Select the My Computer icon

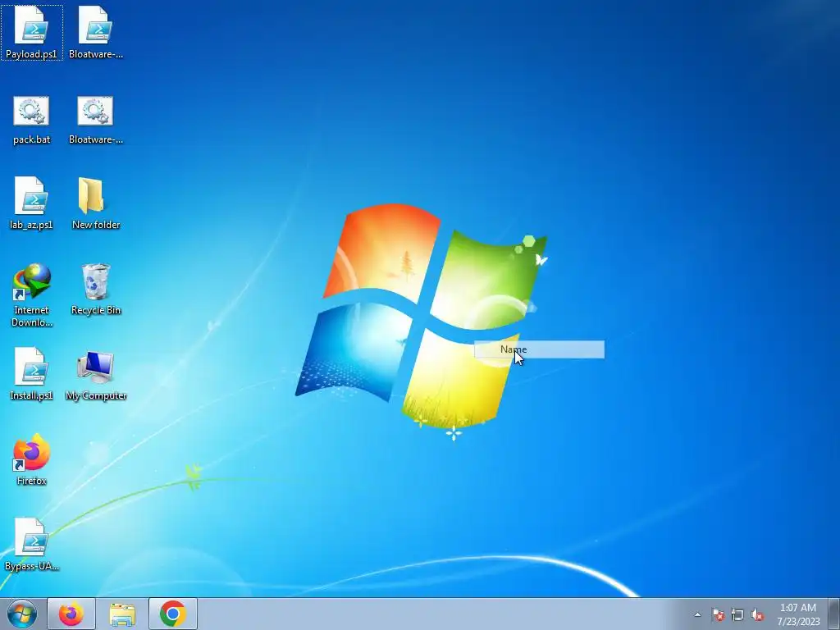(96, 374)
